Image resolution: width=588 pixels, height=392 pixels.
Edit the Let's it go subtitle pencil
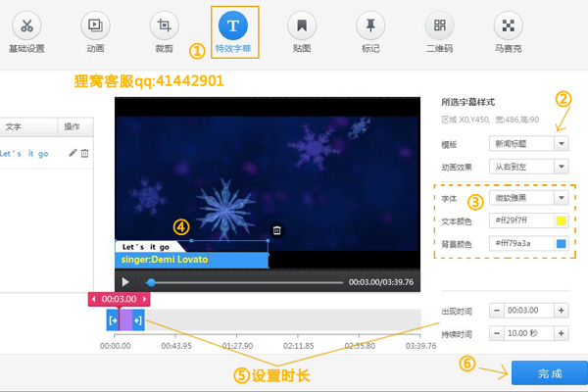73,153
